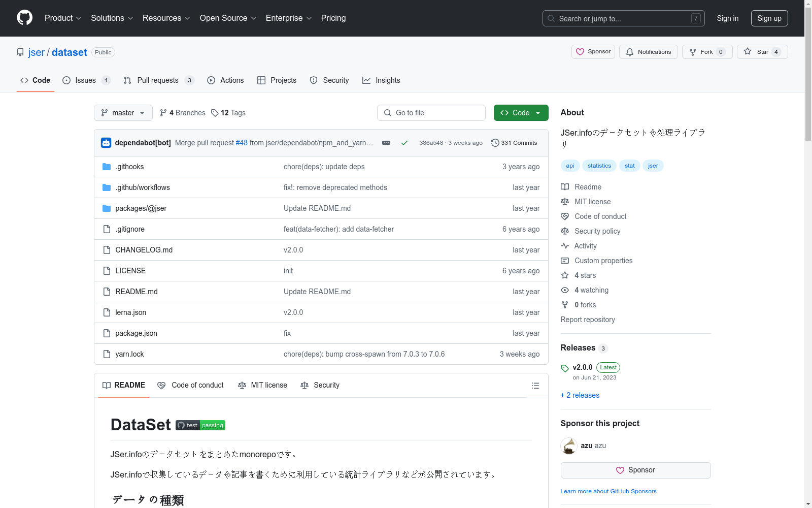Click the test passing badge
This screenshot has width=812, height=508.
click(200, 425)
